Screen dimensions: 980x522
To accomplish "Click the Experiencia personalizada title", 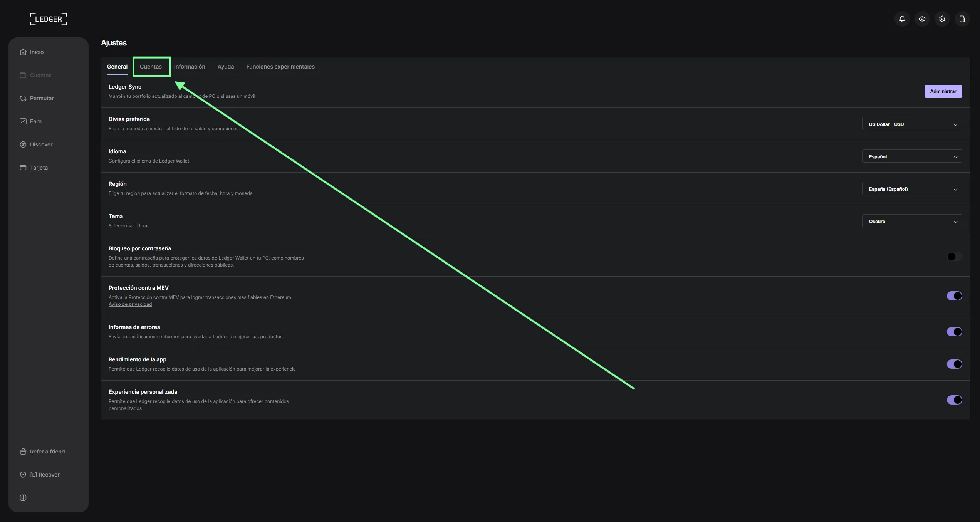I will coord(143,392).
